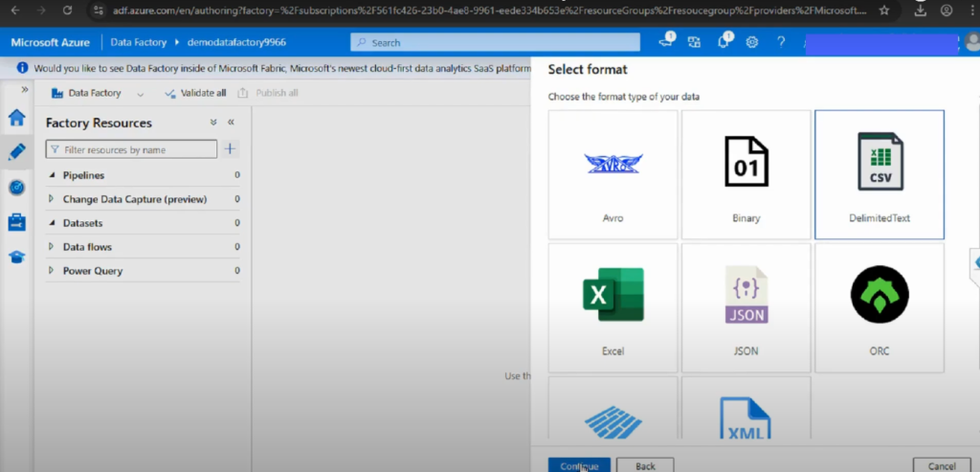The width and height of the screenshot is (980, 472).
Task: Open the notifications bell icon
Action: tap(724, 42)
